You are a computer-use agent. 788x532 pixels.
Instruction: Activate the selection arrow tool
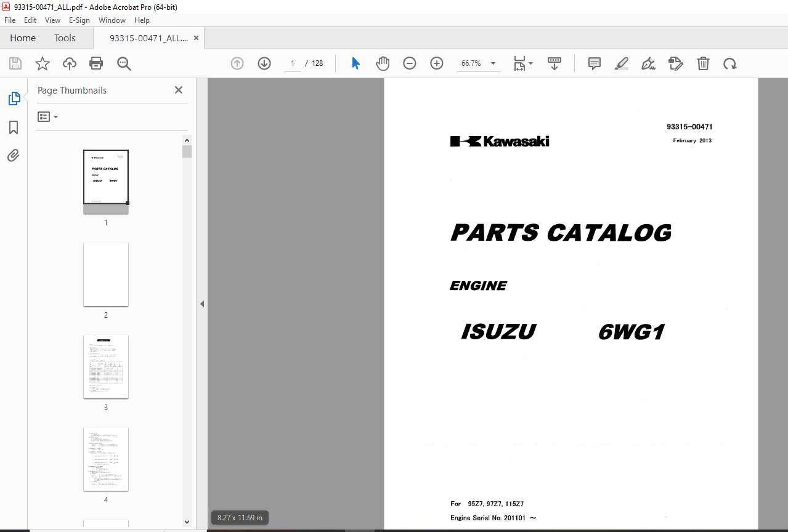click(x=355, y=63)
